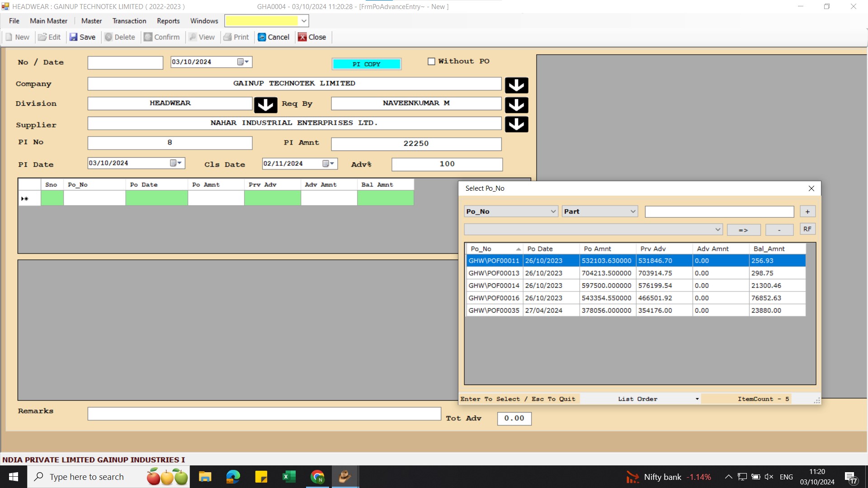The height and width of the screenshot is (488, 868).
Task: Open Supplier lookup with down-arrow icon
Action: [516, 124]
